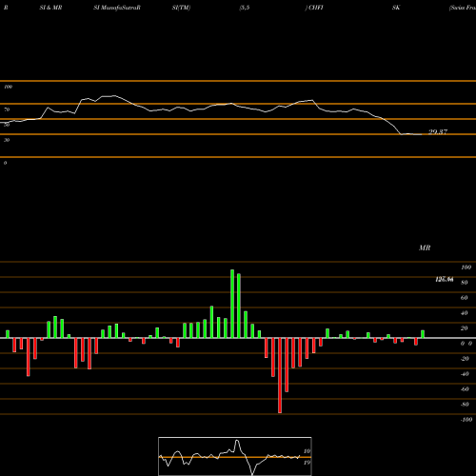Click the 'SK' header text
This screenshot has height=476, width=476.
[x=396, y=8]
